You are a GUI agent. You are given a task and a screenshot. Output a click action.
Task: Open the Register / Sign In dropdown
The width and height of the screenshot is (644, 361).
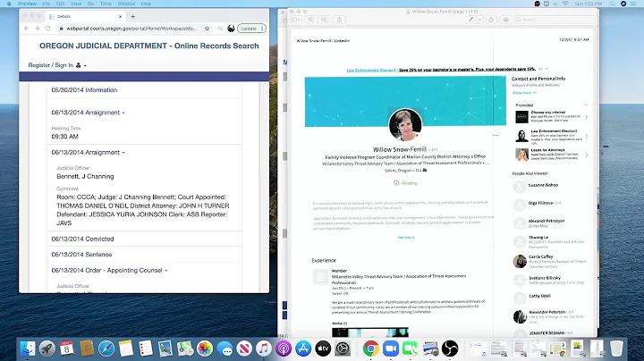click(x=57, y=65)
